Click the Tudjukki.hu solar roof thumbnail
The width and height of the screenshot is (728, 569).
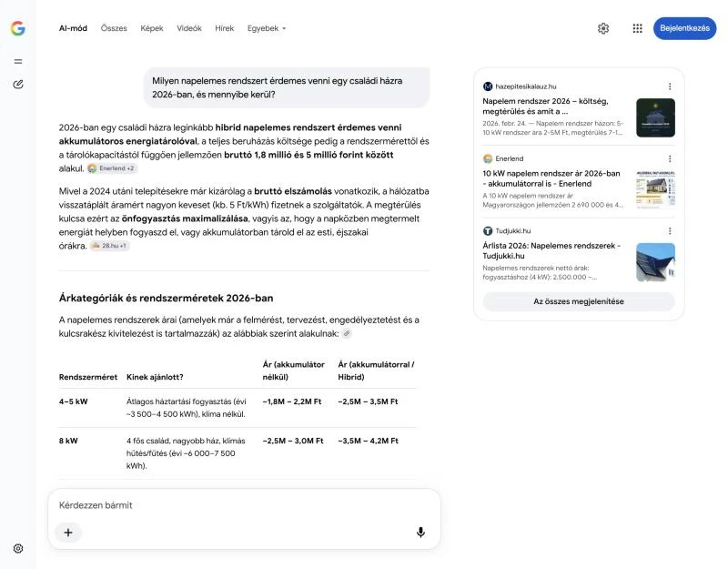point(655,262)
